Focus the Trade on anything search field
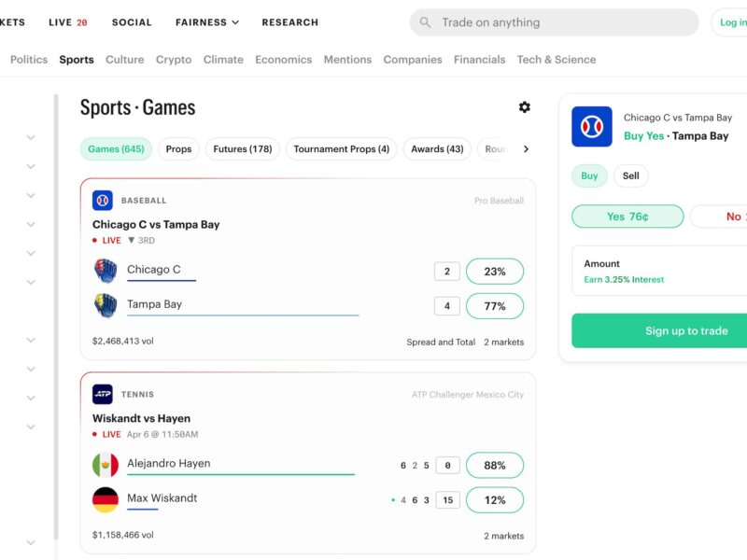 coord(554,22)
